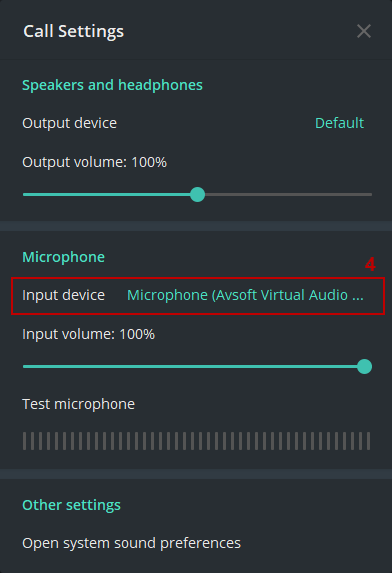
Task: Open Microphone (Avsoft Virtual Audio) input selector
Action: point(245,295)
